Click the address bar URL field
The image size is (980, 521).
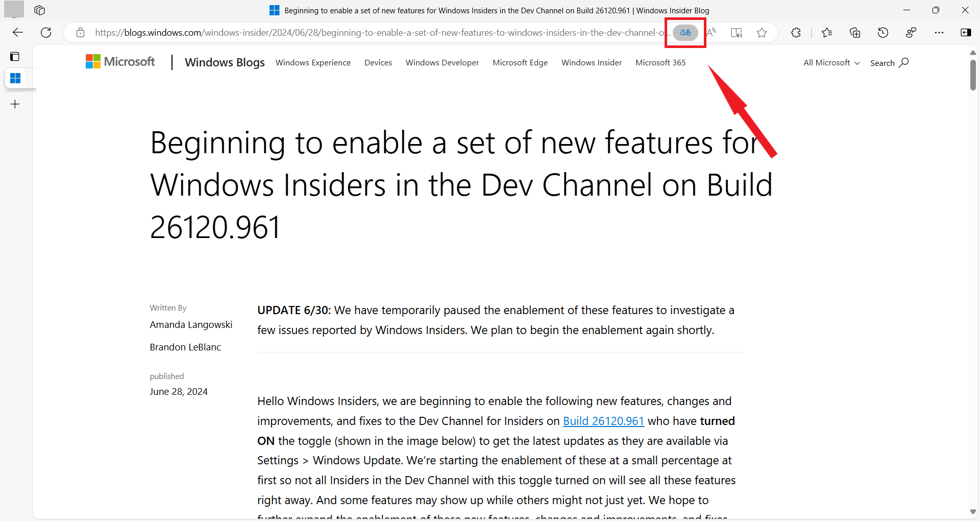click(x=382, y=33)
